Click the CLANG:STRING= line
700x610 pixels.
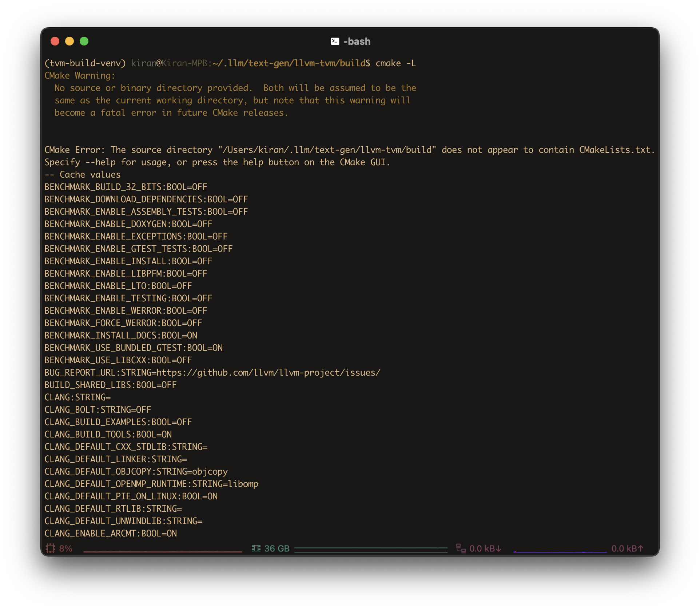click(77, 397)
